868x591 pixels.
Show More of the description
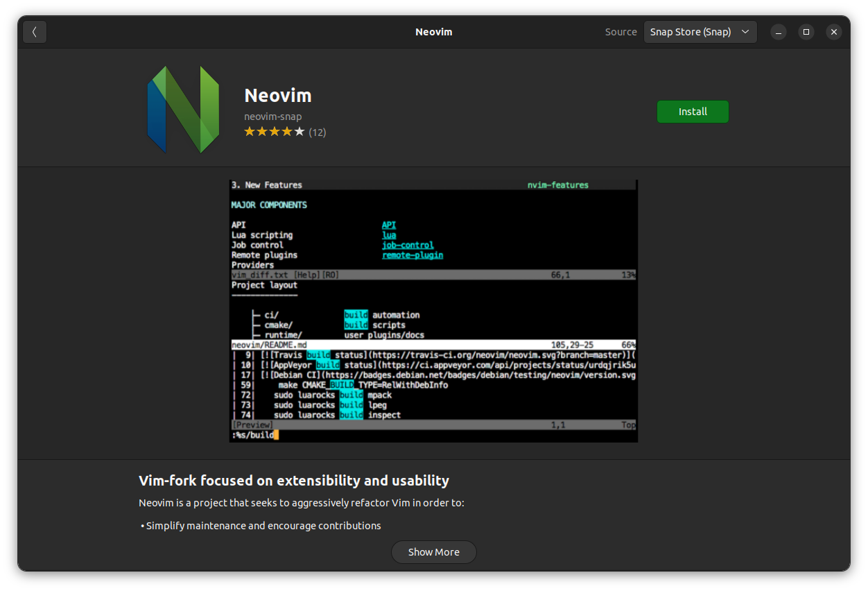[433, 551]
